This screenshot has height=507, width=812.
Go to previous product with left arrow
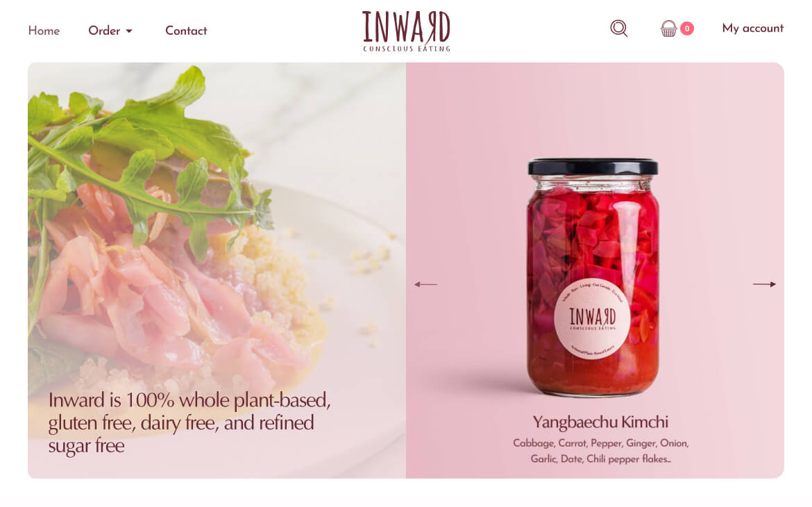pyautogui.click(x=425, y=284)
